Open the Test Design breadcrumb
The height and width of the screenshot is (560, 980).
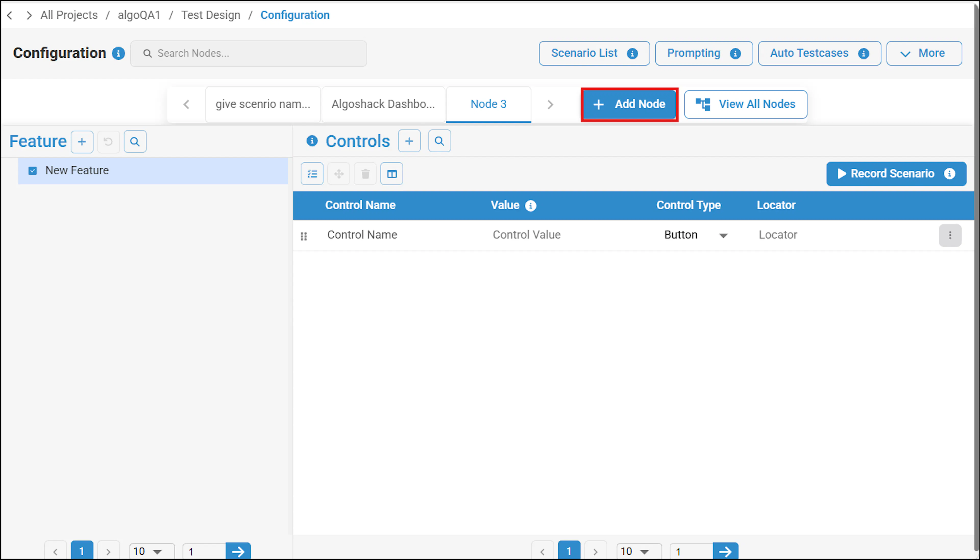click(x=211, y=15)
